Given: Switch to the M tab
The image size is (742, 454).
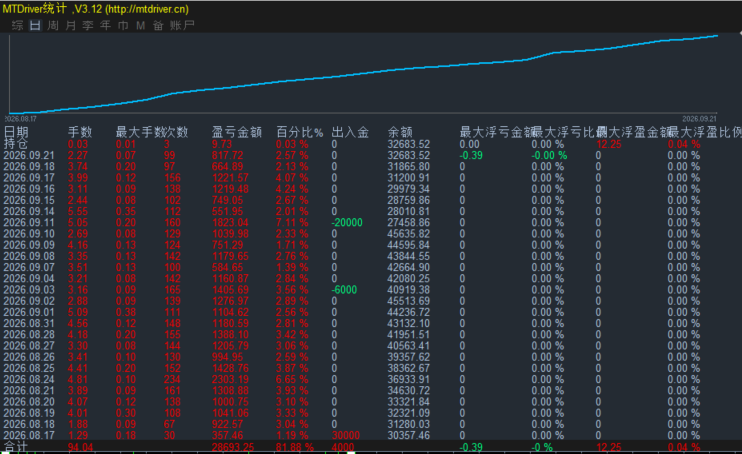Looking at the screenshot, I should (141, 25).
